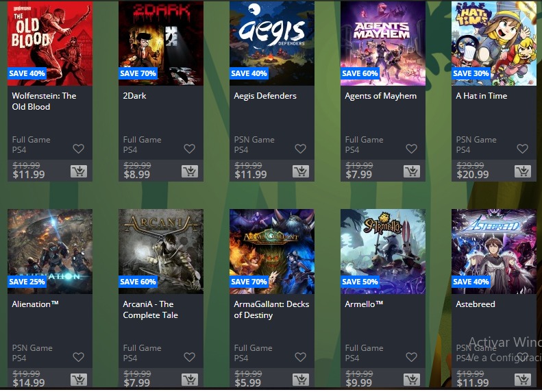Open Astebreed cover thumbnail
Screen dimensions: 542x392
494,252
